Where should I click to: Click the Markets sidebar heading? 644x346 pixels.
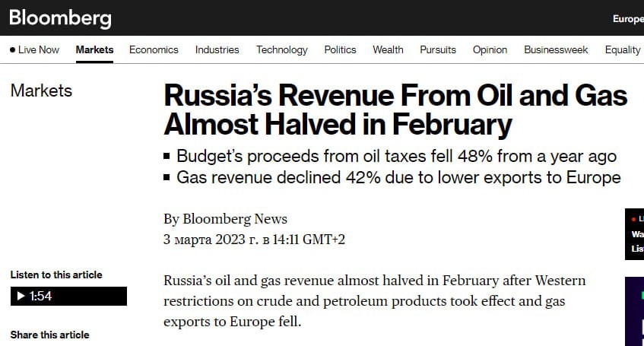[41, 91]
